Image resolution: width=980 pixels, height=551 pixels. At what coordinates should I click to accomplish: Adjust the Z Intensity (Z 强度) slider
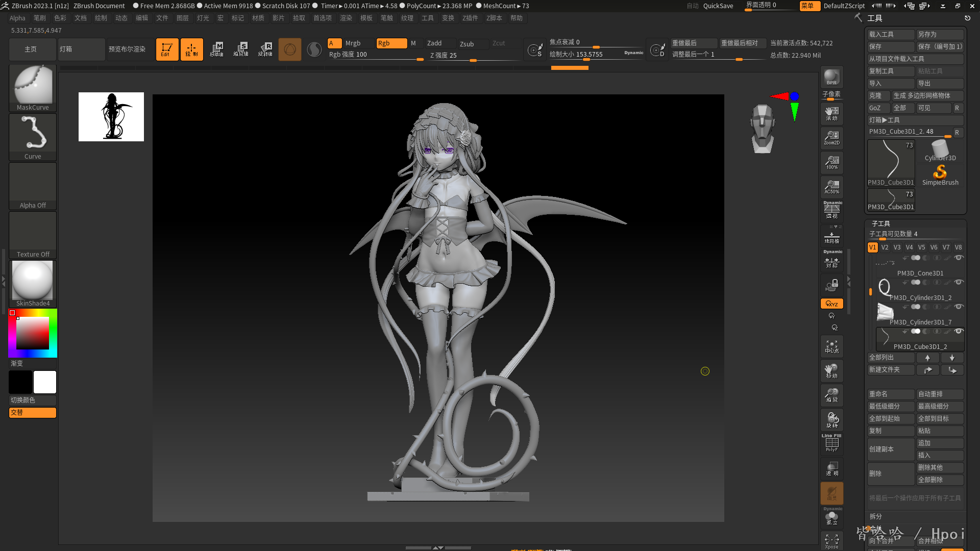(475, 55)
